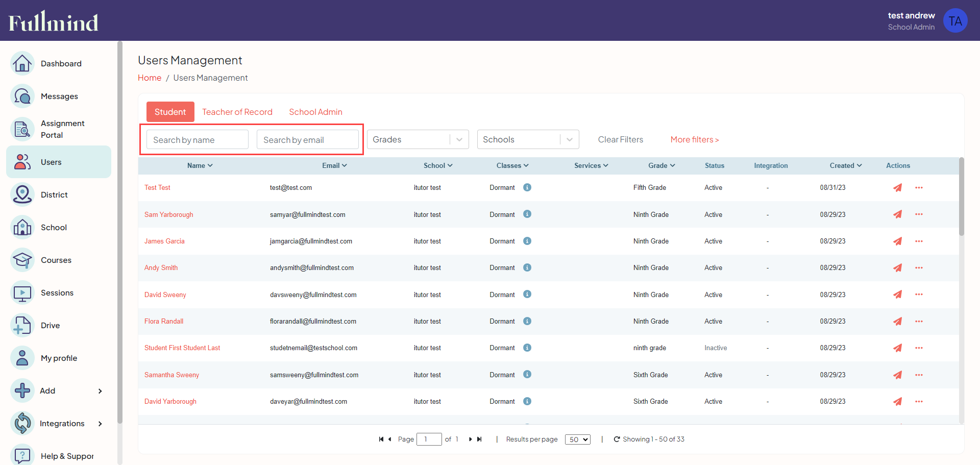
Task: Switch to the Teacher of Record tab
Action: click(x=237, y=112)
